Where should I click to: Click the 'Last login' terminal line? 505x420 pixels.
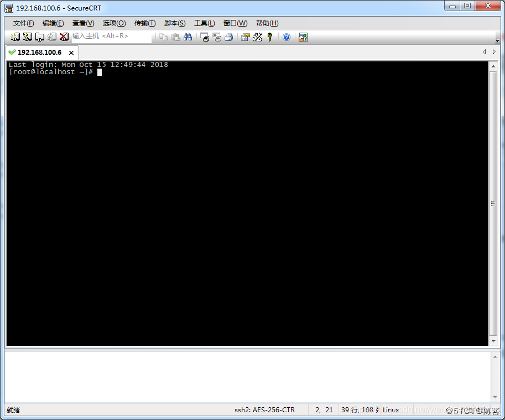[88, 64]
